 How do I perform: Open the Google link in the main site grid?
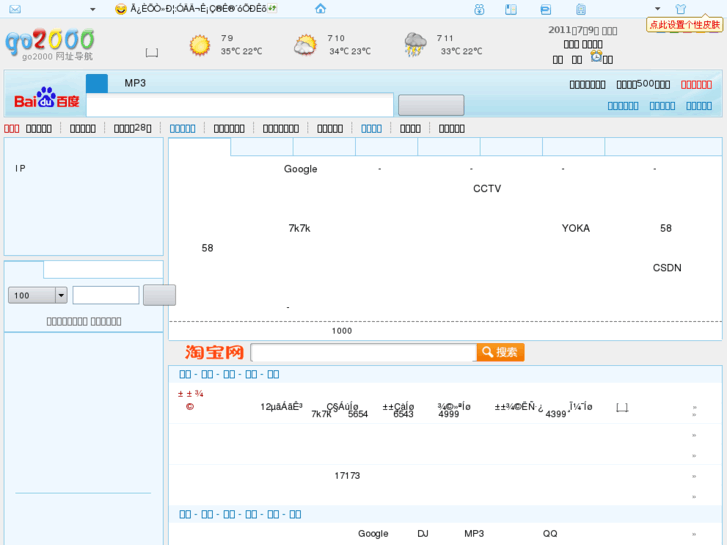[x=300, y=169]
